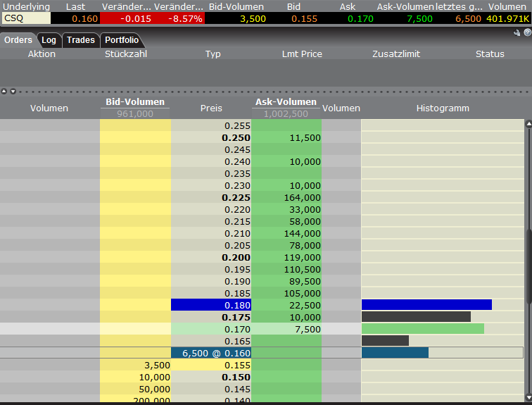
Task: Click the Preis column header
Action: (x=211, y=108)
